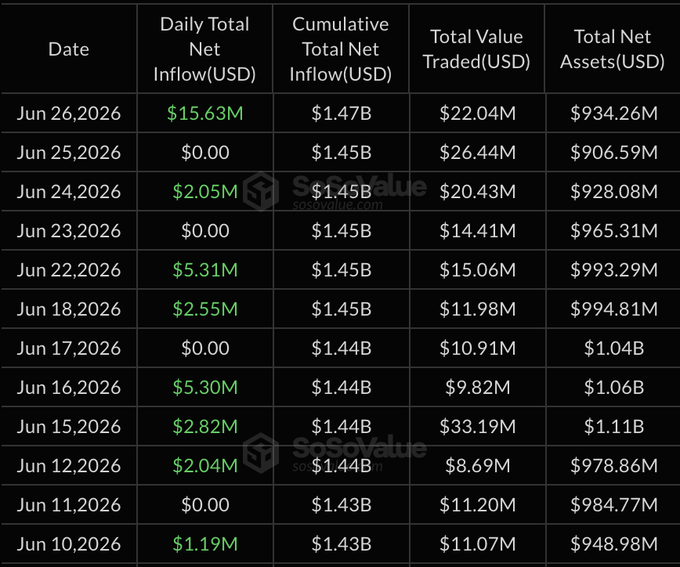
Task: Click the $948.98M net assets cell
Action: click(x=614, y=544)
